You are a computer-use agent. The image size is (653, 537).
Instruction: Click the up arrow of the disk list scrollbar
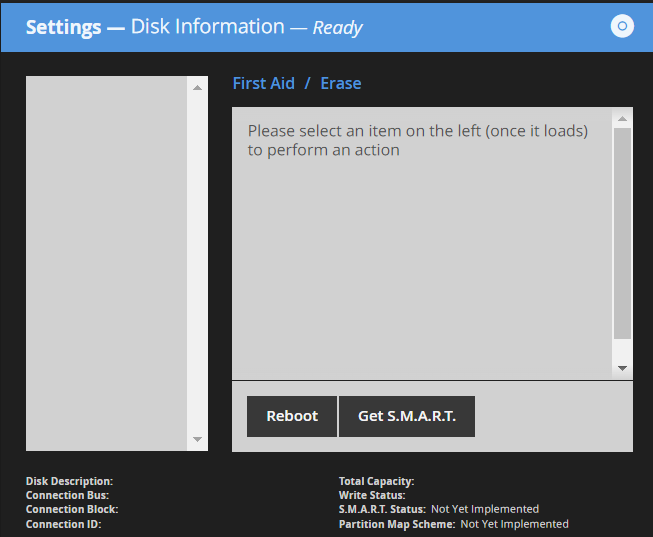197,88
